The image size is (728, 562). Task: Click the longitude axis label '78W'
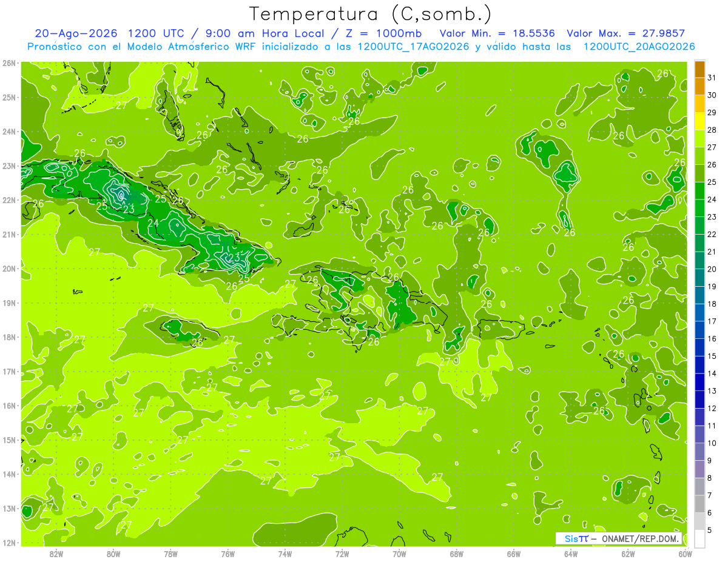tap(170, 554)
